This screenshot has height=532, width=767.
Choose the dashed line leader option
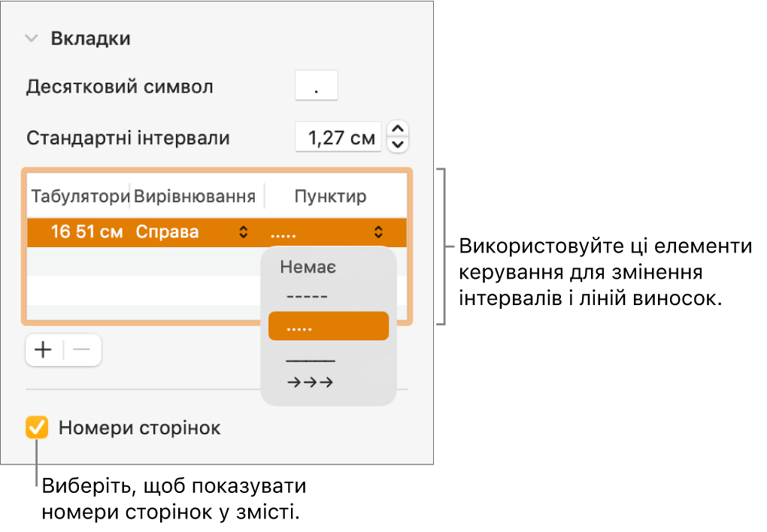308,297
